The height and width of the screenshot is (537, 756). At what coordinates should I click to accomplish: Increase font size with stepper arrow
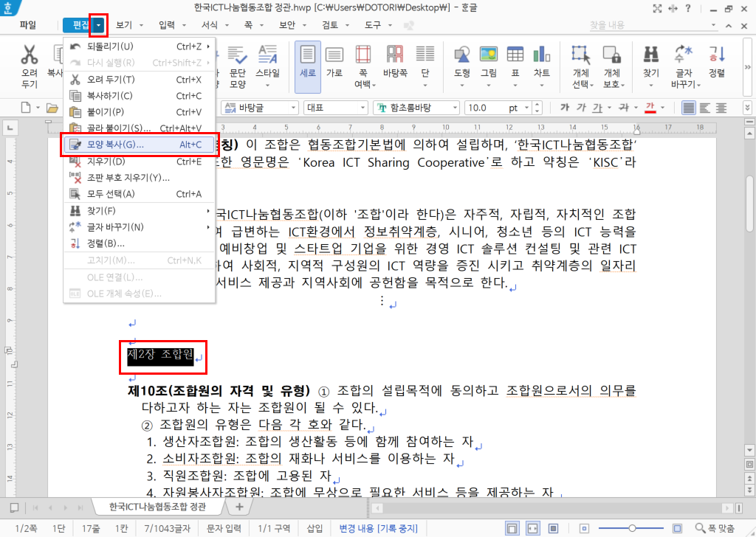tap(537, 105)
